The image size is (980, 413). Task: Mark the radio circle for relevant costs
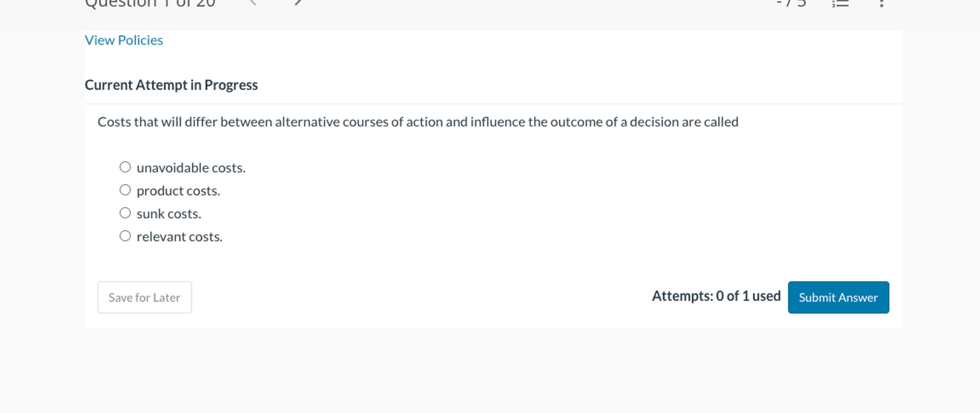pos(125,236)
